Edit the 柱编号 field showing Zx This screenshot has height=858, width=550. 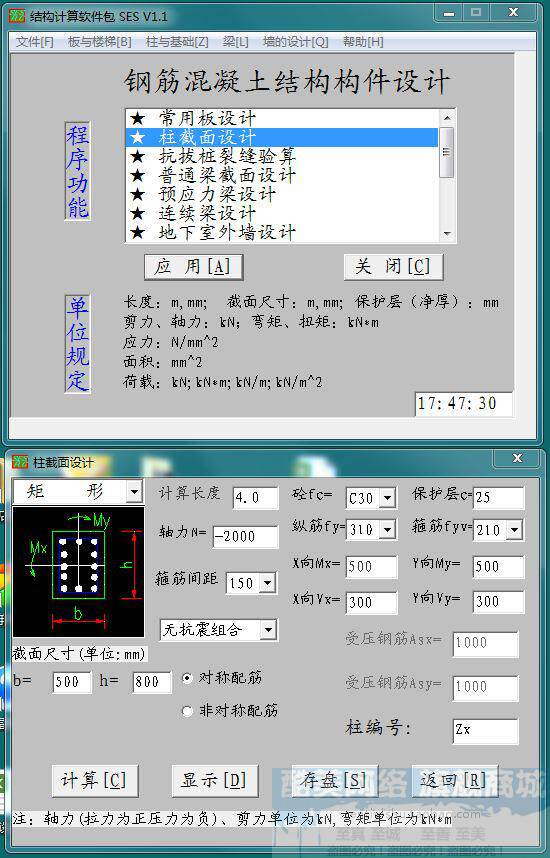point(485,731)
